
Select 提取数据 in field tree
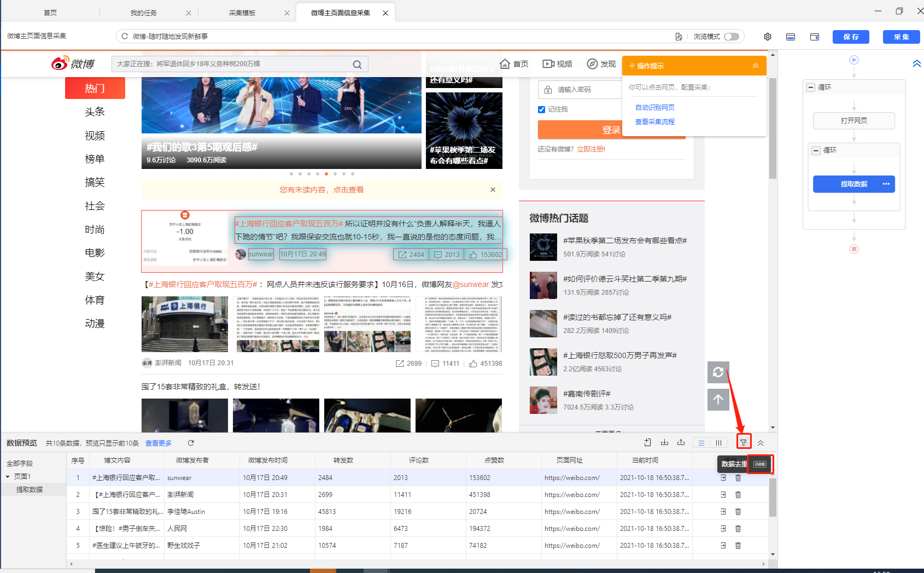pyautogui.click(x=30, y=490)
